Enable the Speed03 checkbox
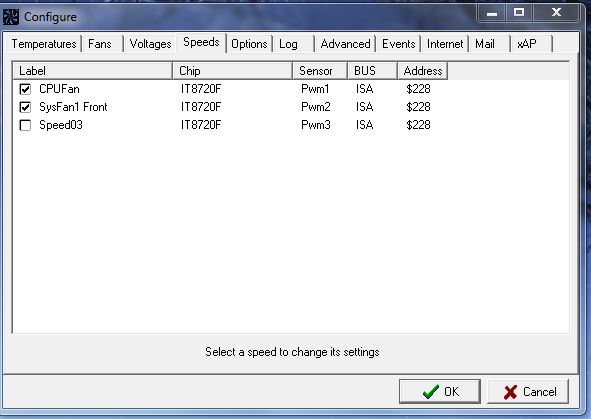The image size is (591, 419). [x=25, y=125]
